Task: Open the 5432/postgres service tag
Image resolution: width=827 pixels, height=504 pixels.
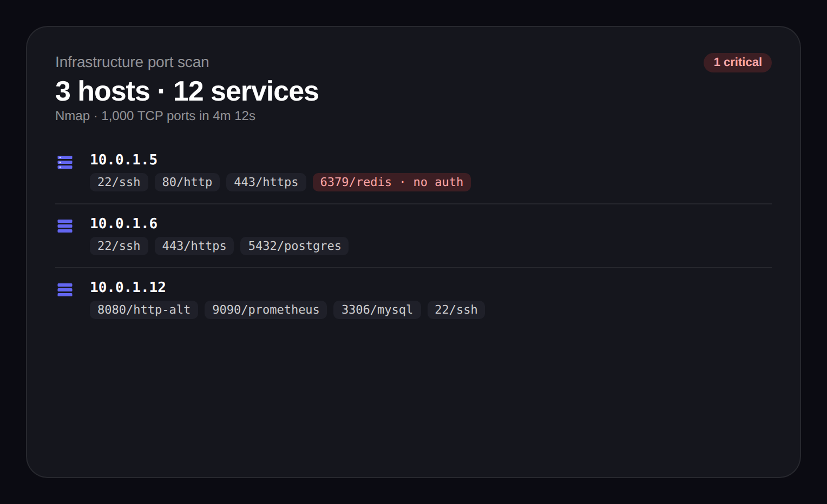Action: [294, 246]
